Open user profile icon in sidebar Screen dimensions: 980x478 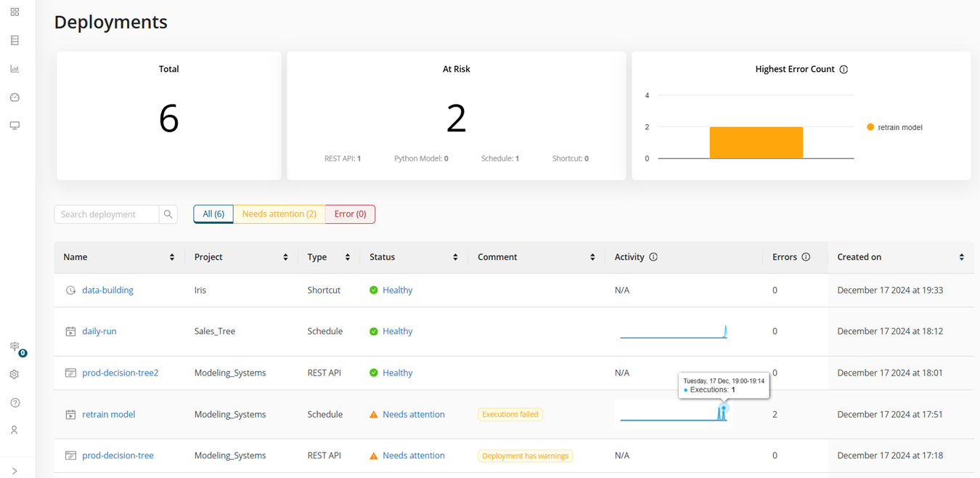coord(15,430)
